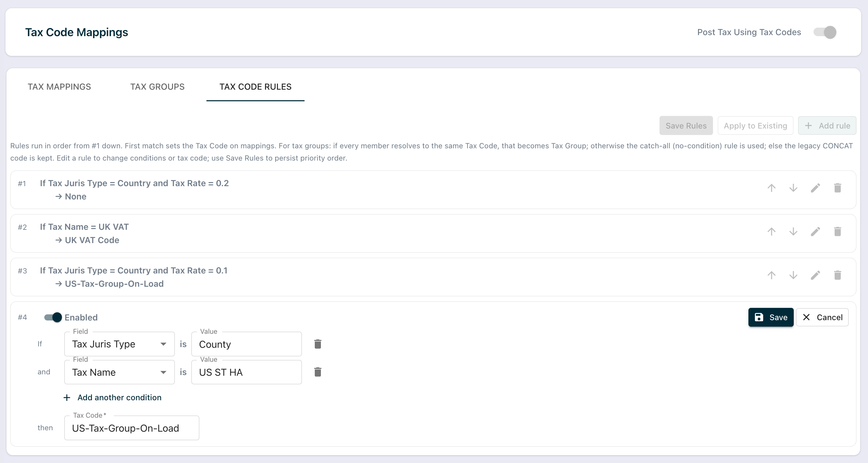The height and width of the screenshot is (463, 868).
Task: Move rule #1 down with arrow icon
Action: 793,188
